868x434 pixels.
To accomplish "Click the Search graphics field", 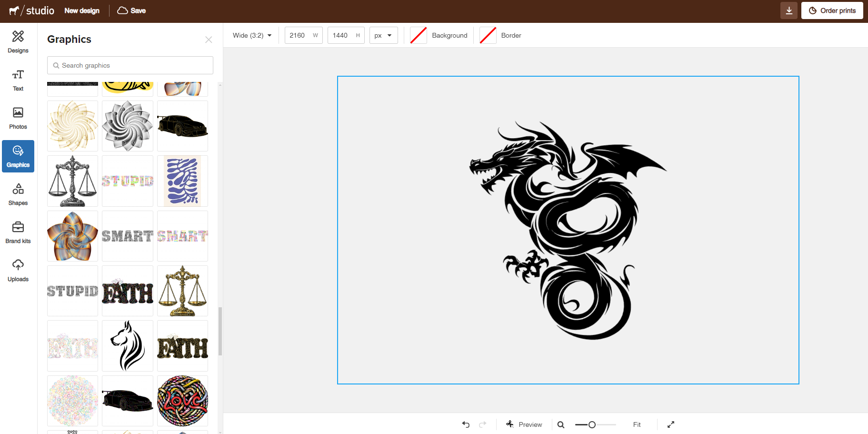I will [130, 65].
